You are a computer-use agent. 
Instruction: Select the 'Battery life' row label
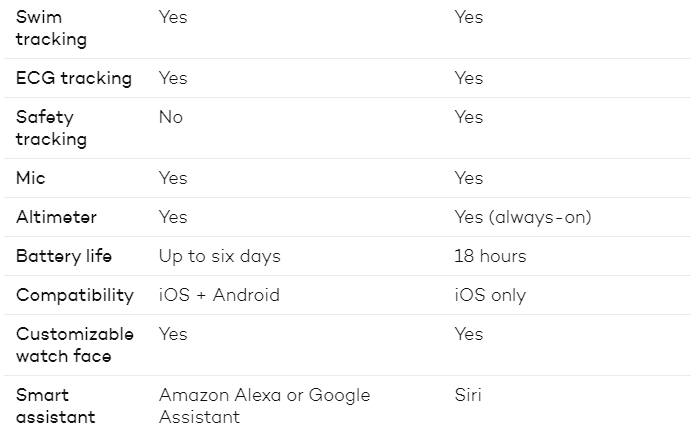[x=64, y=256]
